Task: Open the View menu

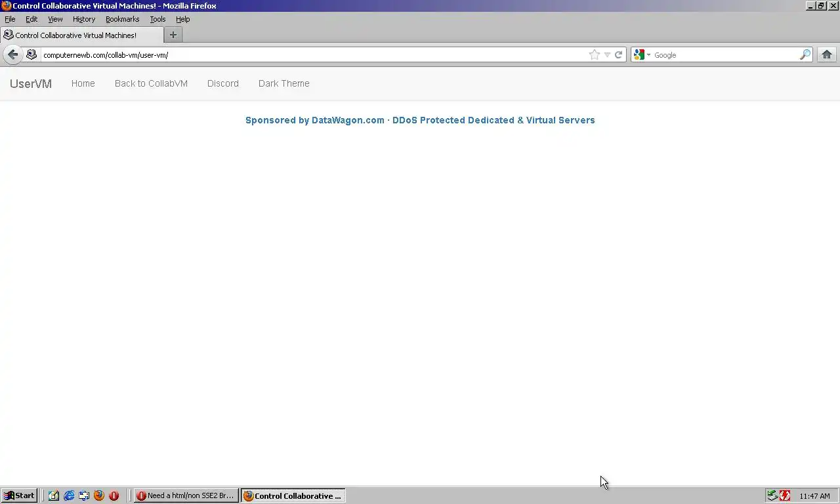Action: coord(55,19)
